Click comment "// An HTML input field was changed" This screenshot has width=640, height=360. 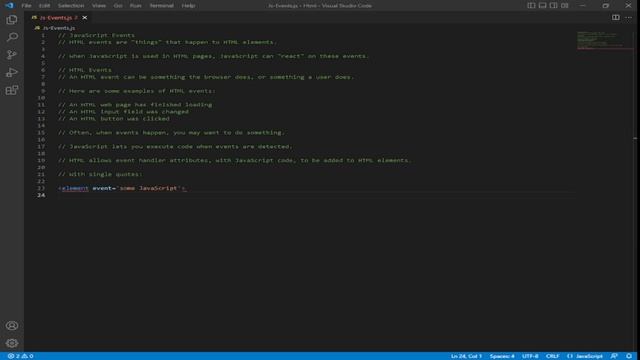pos(123,111)
